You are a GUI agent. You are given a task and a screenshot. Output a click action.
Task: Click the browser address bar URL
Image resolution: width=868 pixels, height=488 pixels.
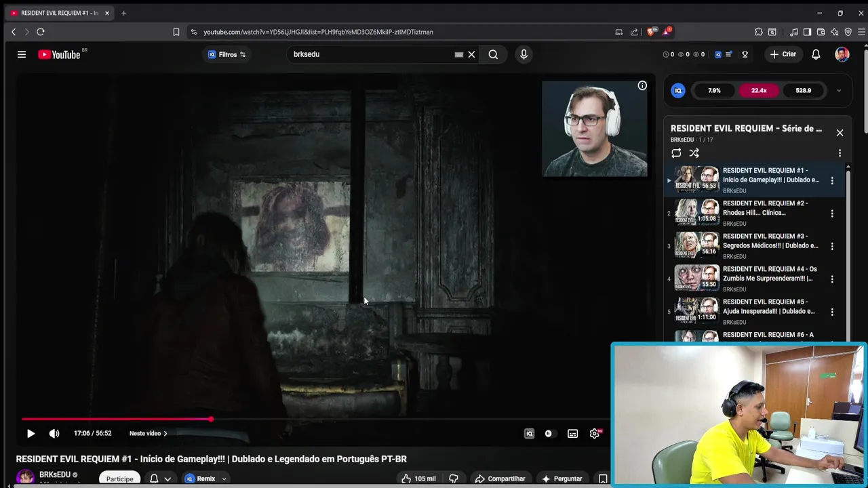318,32
